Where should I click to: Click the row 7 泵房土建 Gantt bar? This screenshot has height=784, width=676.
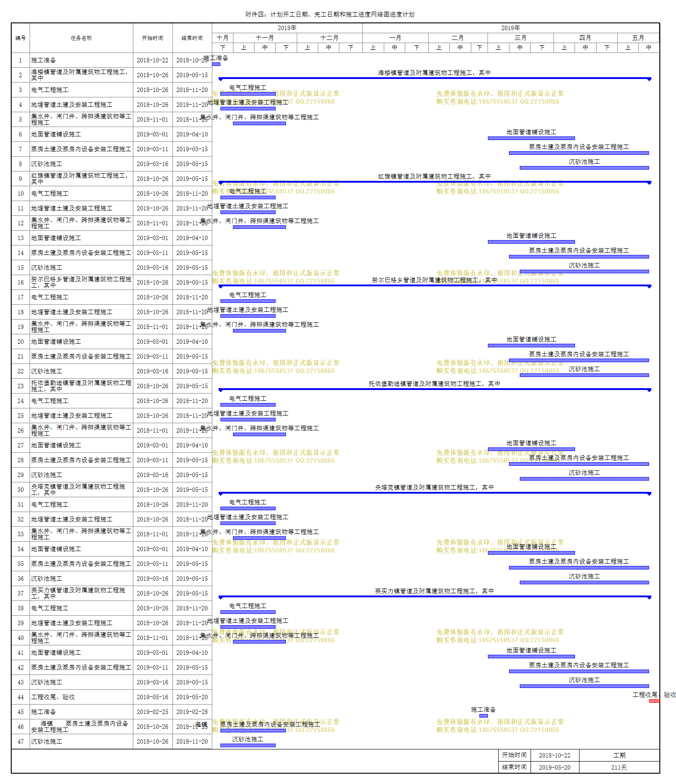[579, 153]
